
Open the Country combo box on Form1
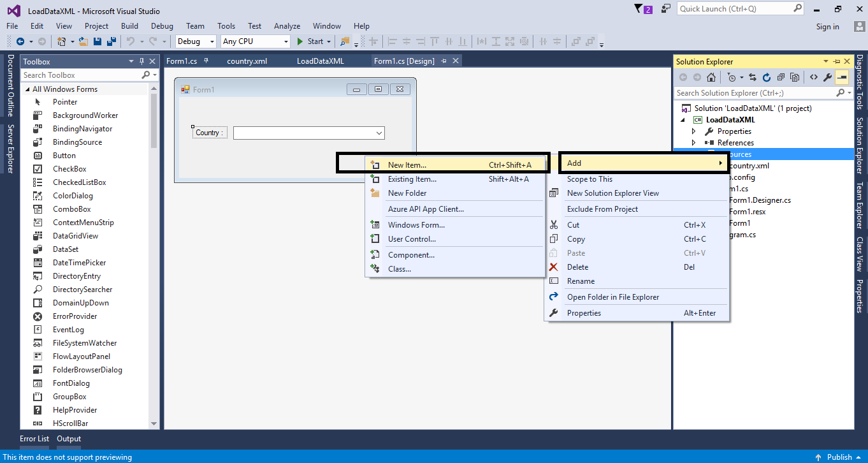coord(379,133)
